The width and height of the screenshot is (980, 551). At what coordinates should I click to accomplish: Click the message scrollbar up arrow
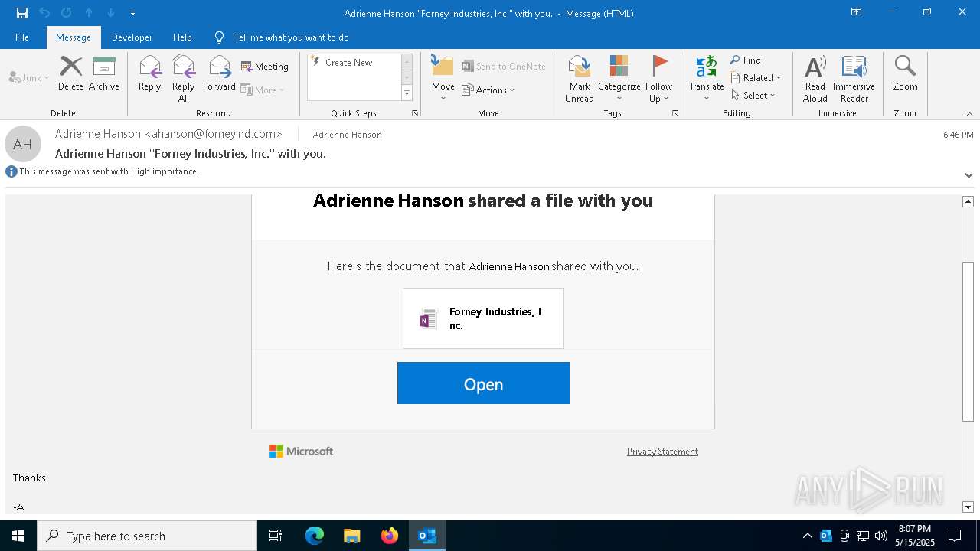tap(968, 201)
